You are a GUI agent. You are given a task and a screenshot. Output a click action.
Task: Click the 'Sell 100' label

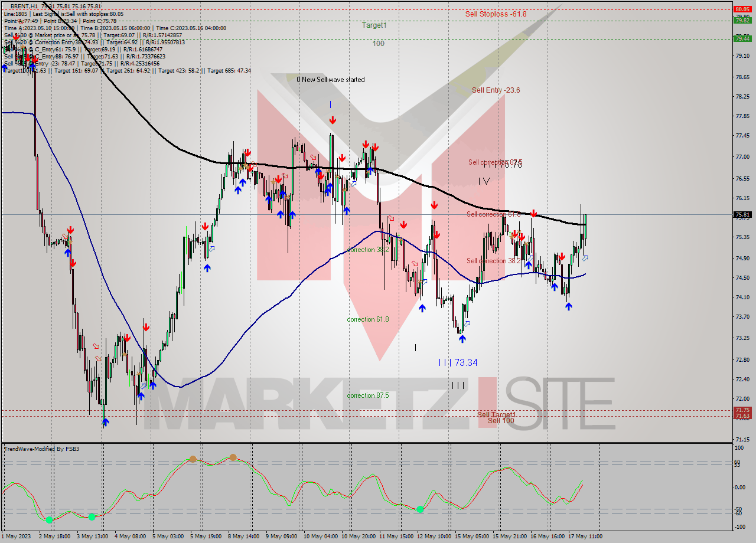[x=500, y=420]
